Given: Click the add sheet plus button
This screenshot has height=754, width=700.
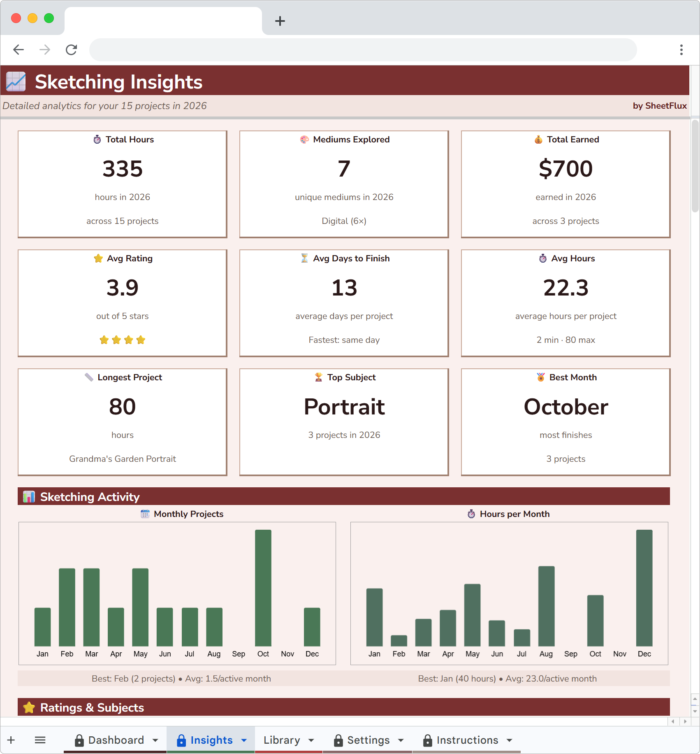Looking at the screenshot, I should (11, 740).
